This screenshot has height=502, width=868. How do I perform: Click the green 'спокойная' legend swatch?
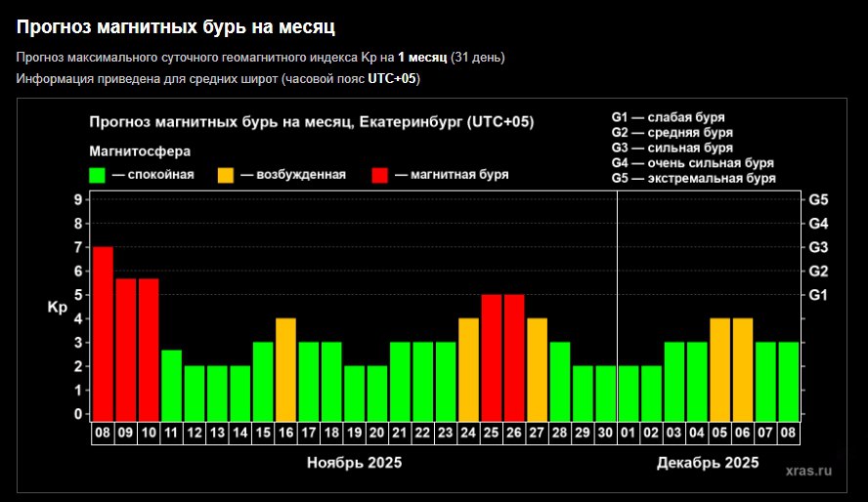pos(97,175)
